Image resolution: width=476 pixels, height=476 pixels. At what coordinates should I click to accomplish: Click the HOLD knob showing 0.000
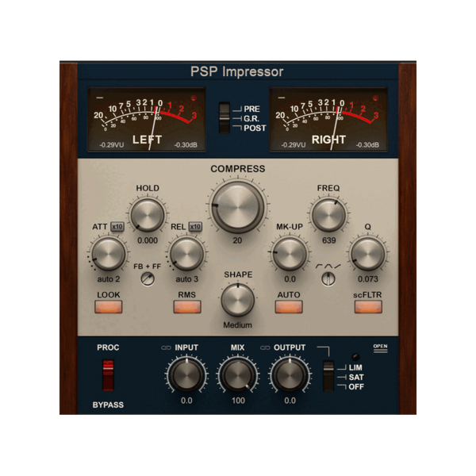tap(148, 215)
